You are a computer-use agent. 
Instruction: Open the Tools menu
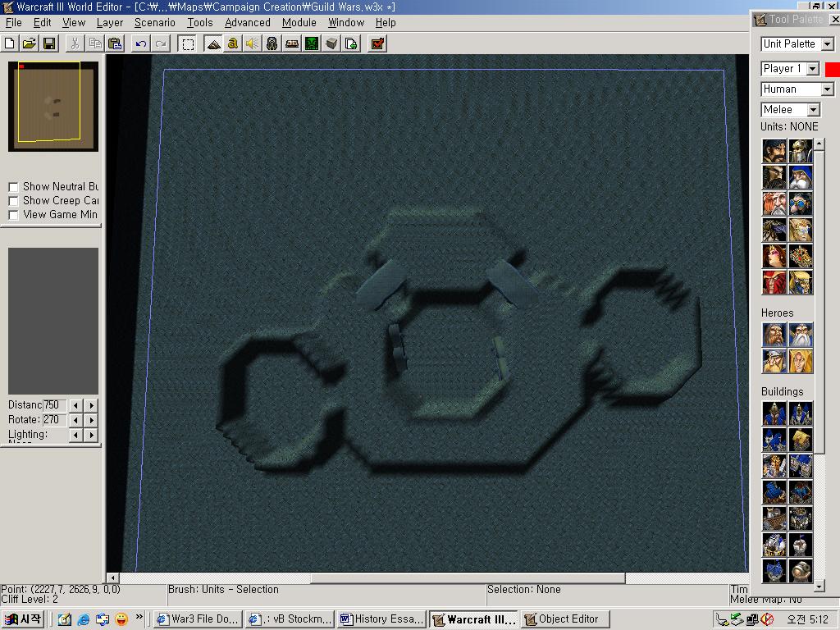coord(200,22)
